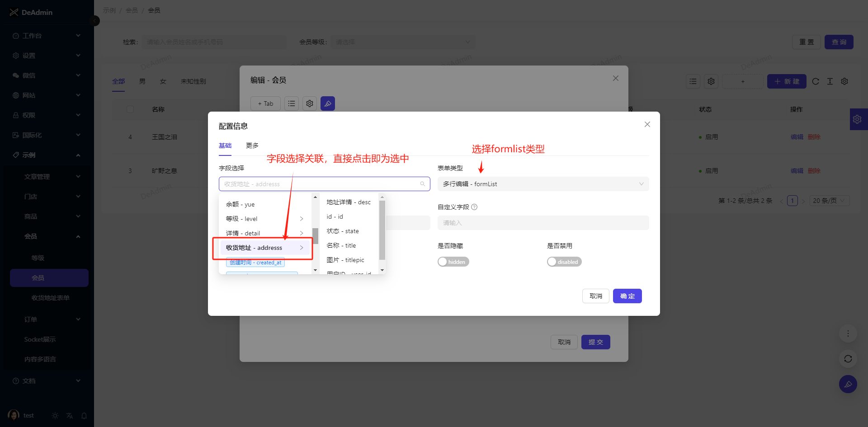Expand the 设置 sidebar menu
This screenshot has height=427, width=868.
tap(47, 56)
